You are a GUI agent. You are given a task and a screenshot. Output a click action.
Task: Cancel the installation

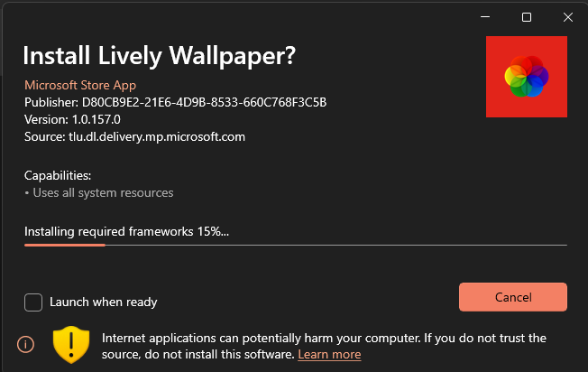click(512, 297)
